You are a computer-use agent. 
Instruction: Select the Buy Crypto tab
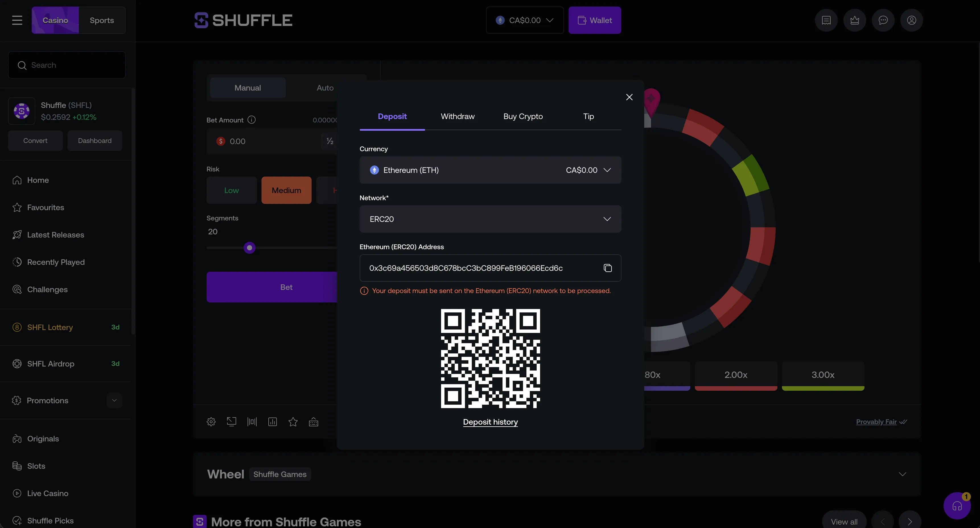pyautogui.click(x=523, y=116)
